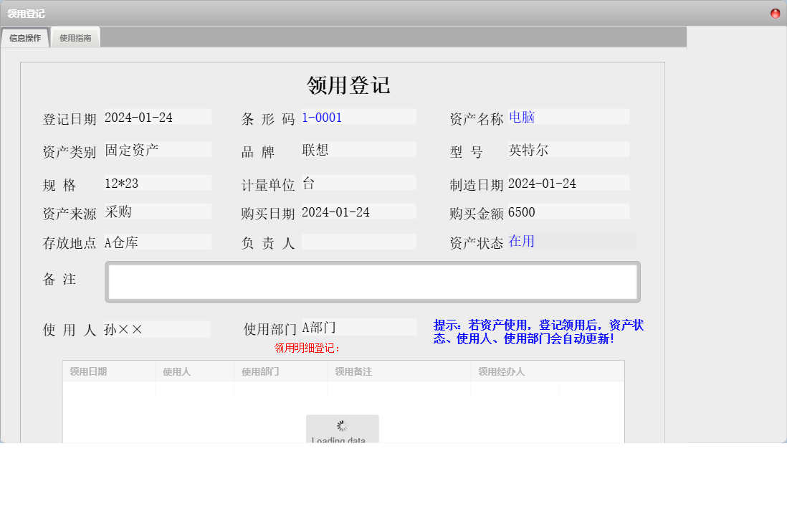Open the barcode link 1-0001
The height and width of the screenshot is (532, 787).
(322, 117)
